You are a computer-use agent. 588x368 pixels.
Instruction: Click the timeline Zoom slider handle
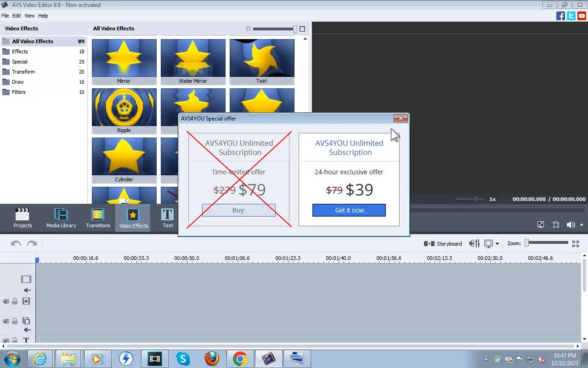[527, 243]
